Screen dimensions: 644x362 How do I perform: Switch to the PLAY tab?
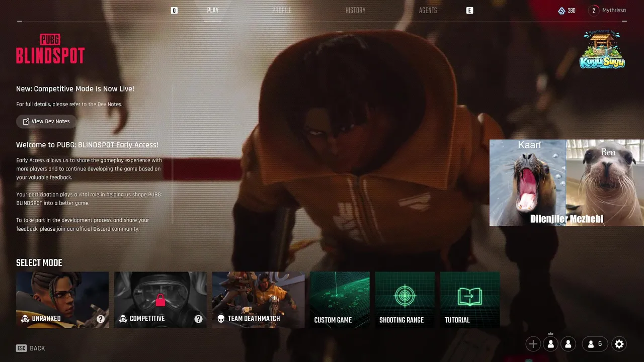[x=213, y=11]
